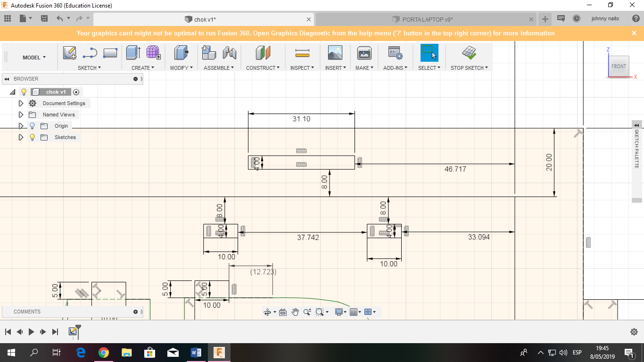Viewport: 644px width, 362px height.
Task: Open Windows Start menu
Action: 11,353
